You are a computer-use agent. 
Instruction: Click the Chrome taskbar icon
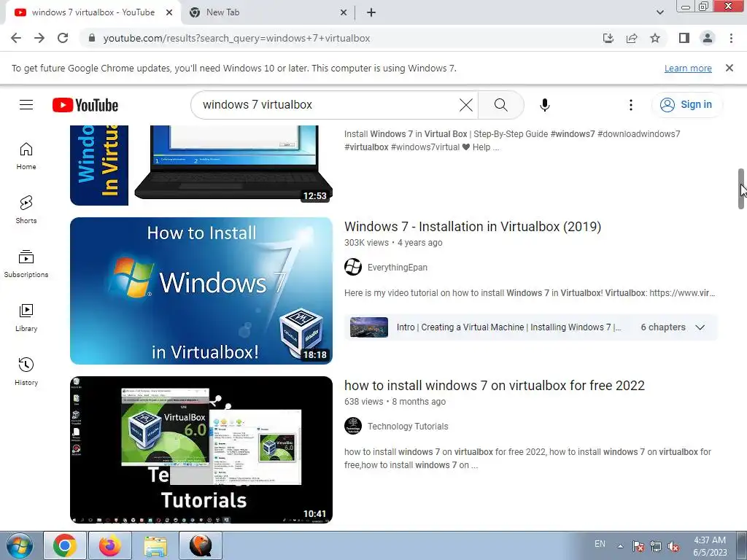click(65, 545)
